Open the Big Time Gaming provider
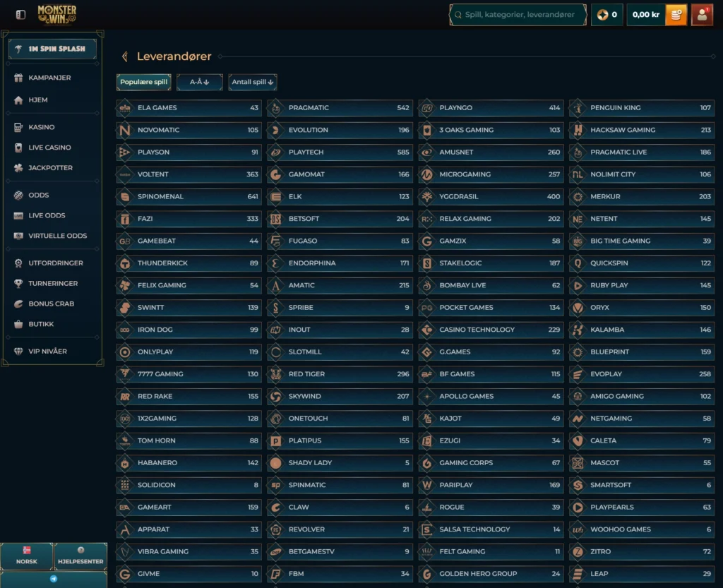 (x=642, y=241)
